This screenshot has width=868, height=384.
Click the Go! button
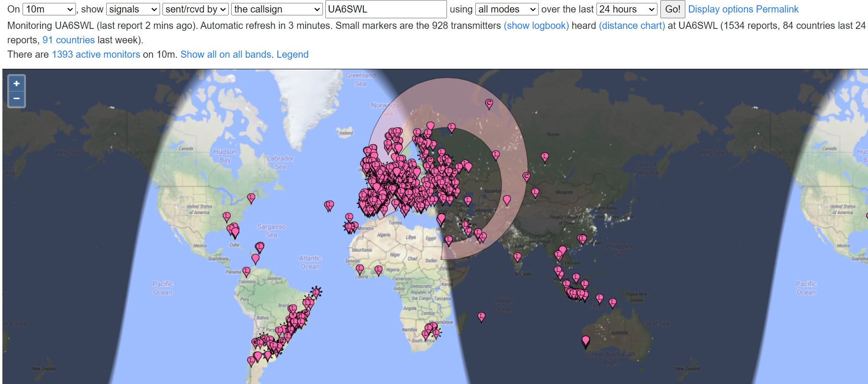coord(672,9)
